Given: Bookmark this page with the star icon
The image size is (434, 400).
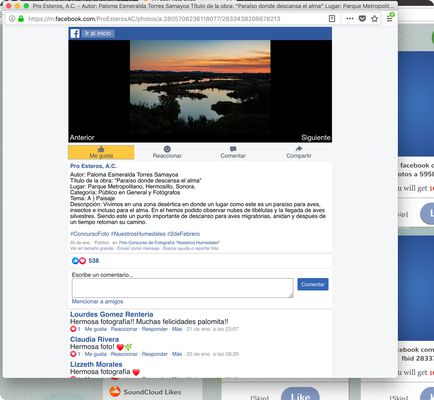Looking at the screenshot, I should 375,19.
